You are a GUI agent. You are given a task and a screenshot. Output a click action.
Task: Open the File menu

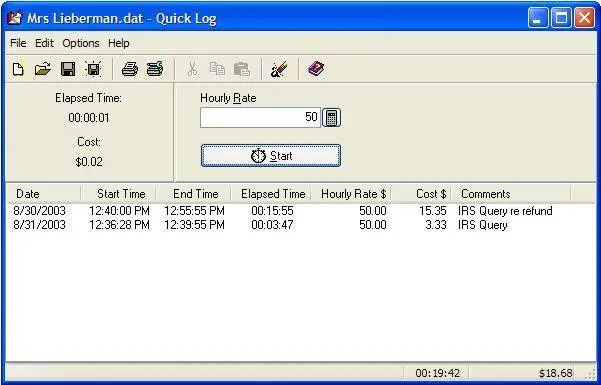tap(18, 43)
